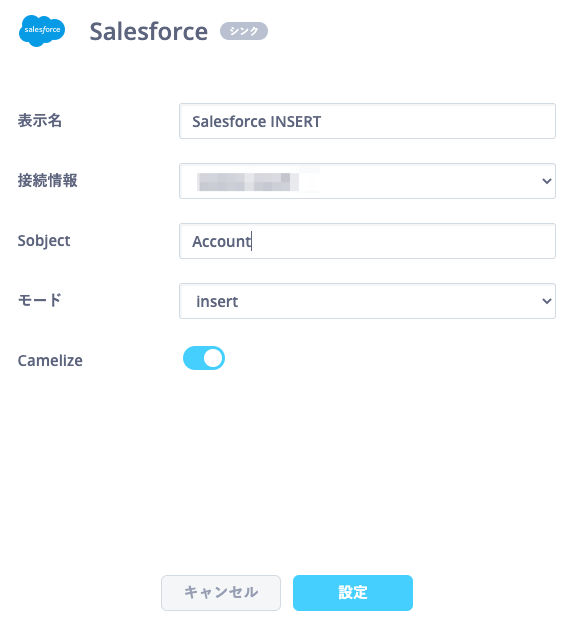Click the Sobject label

pos(44,241)
